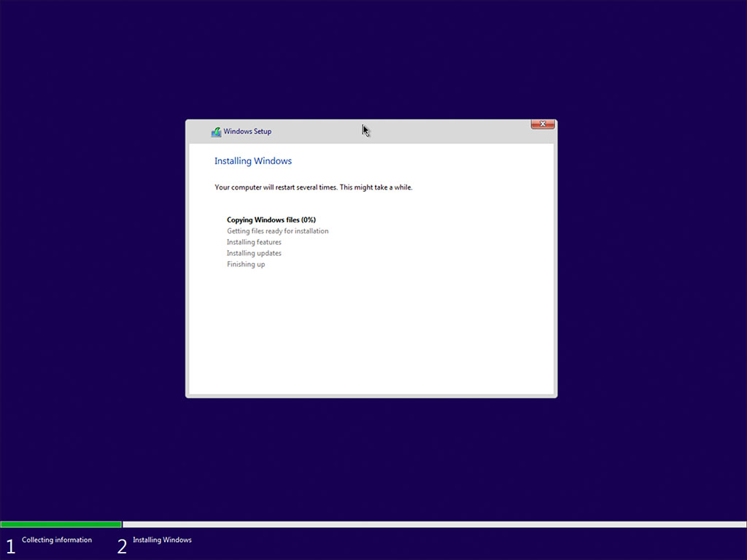Image resolution: width=747 pixels, height=560 pixels.
Task: Click the Windows Setup title text
Action: (x=247, y=131)
